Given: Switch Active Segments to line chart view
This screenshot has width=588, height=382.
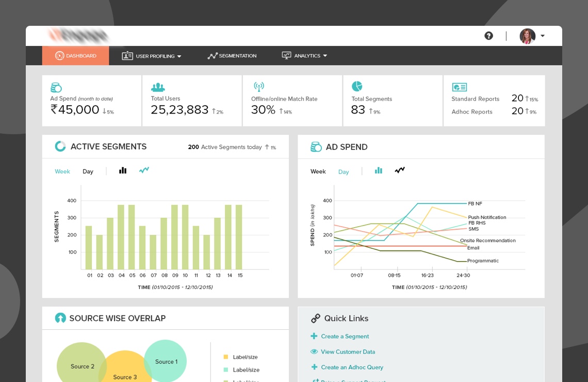Looking at the screenshot, I should [x=144, y=170].
